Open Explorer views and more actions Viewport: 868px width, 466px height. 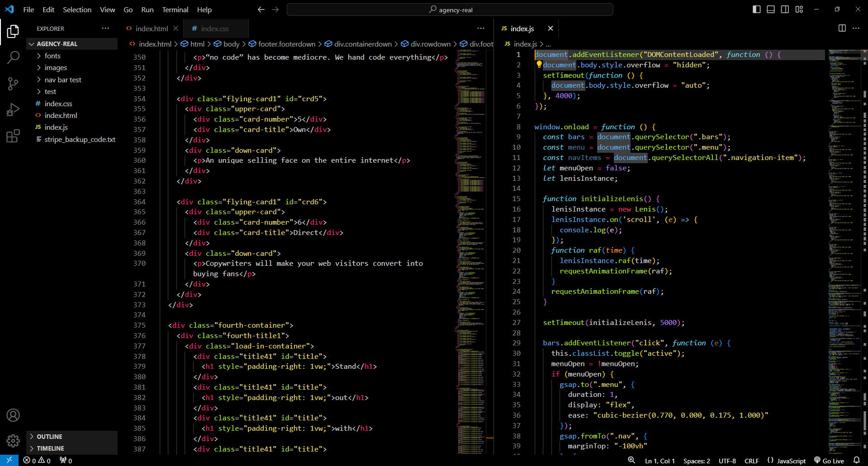(105, 28)
